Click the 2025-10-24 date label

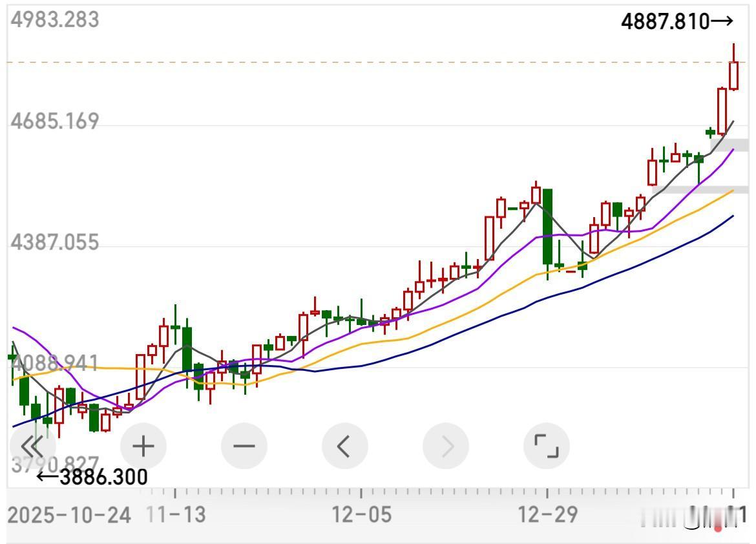[69, 515]
